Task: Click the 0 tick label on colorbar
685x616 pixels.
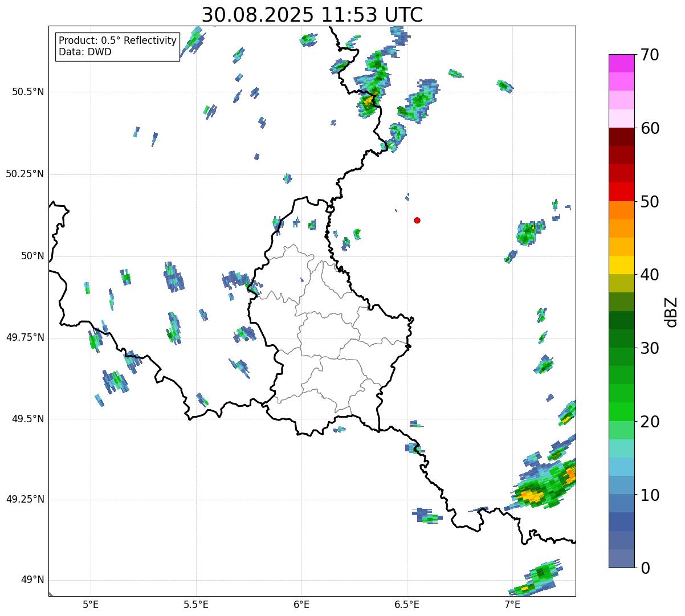Action: pyautogui.click(x=645, y=568)
